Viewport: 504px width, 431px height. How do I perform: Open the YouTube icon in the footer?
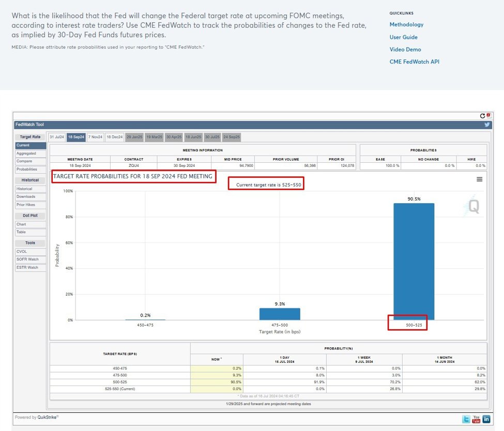tap(476, 419)
